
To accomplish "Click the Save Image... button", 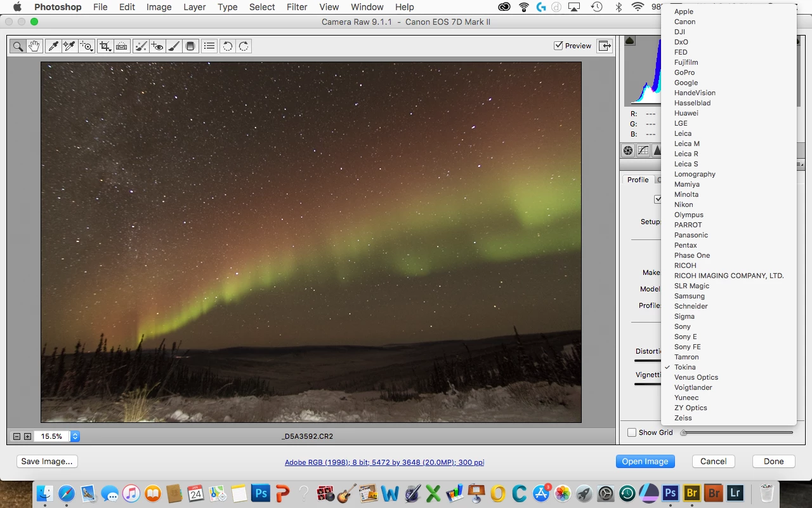I will click(47, 462).
